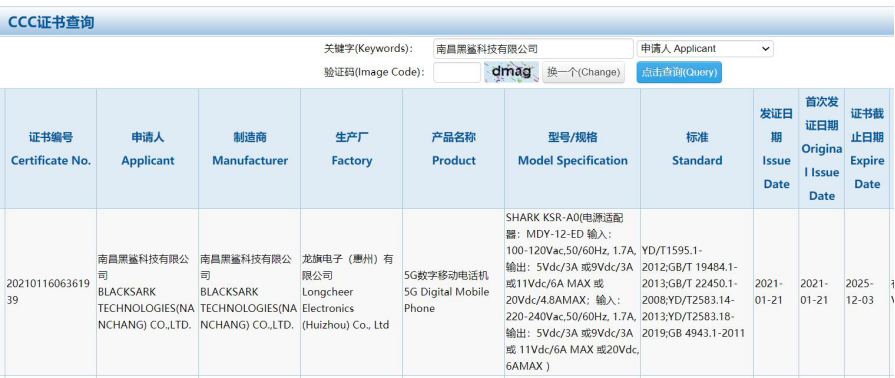This screenshot has width=895, height=378.
Task: Click the dmag captcha image
Action: pyautogui.click(x=511, y=73)
